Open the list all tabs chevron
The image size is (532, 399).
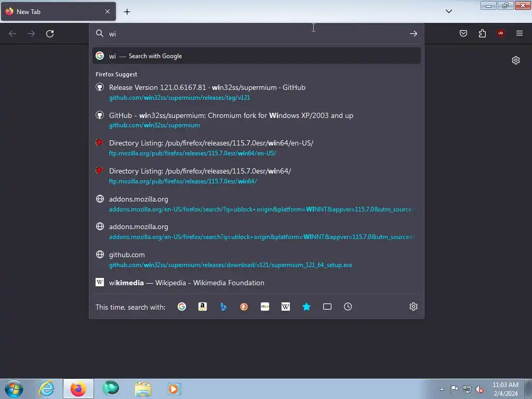[448, 11]
